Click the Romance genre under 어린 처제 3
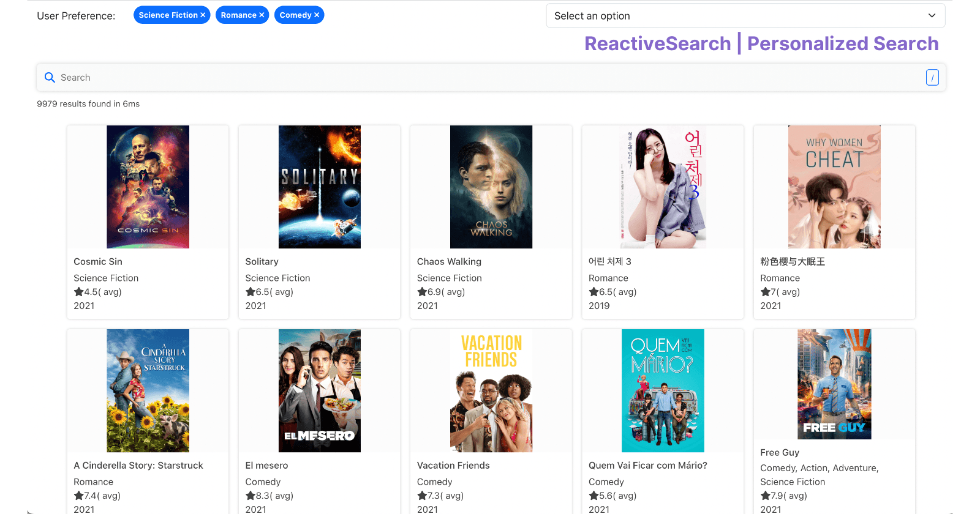 [608, 278]
